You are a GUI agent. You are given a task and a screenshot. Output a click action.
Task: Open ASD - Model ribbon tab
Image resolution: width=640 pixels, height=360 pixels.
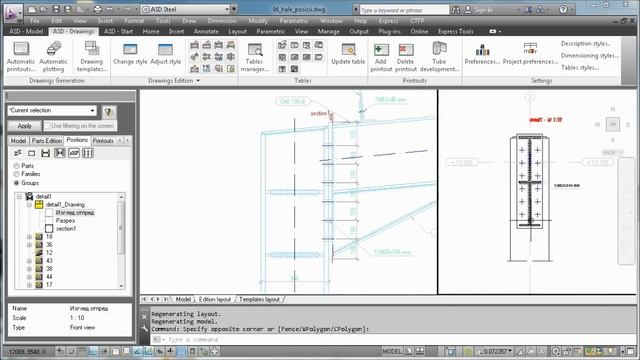pyautogui.click(x=26, y=31)
